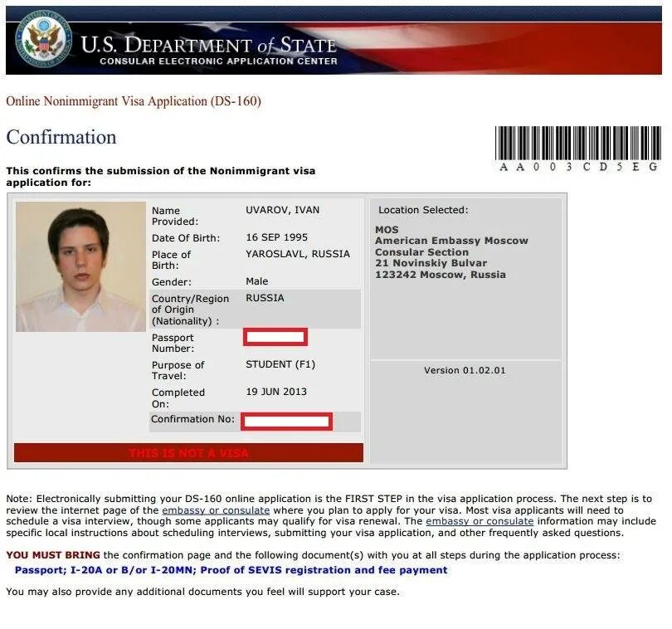Viewport: 672px width, 629px height.
Task: Click the barcode AA003CD5EG image
Action: pos(577,149)
